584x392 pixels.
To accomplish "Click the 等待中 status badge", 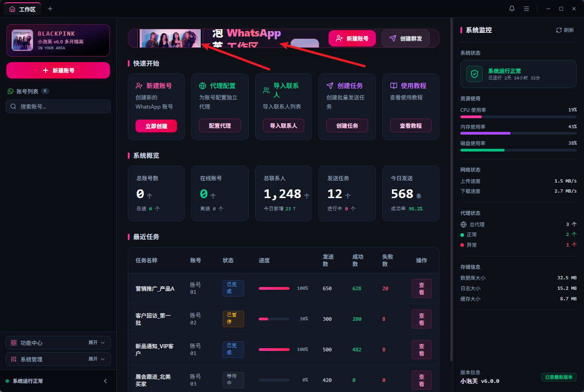I will 233,380.
